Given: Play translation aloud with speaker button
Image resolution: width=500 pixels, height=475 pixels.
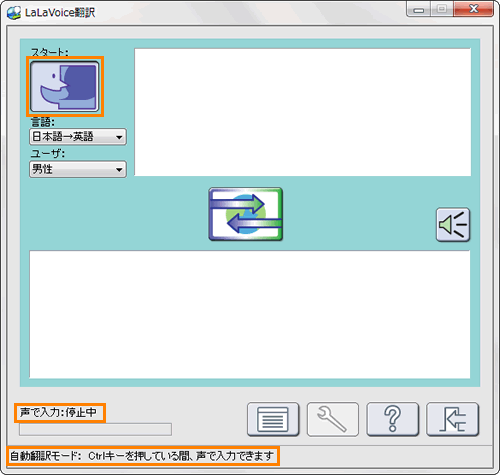Looking at the screenshot, I should 453,225.
